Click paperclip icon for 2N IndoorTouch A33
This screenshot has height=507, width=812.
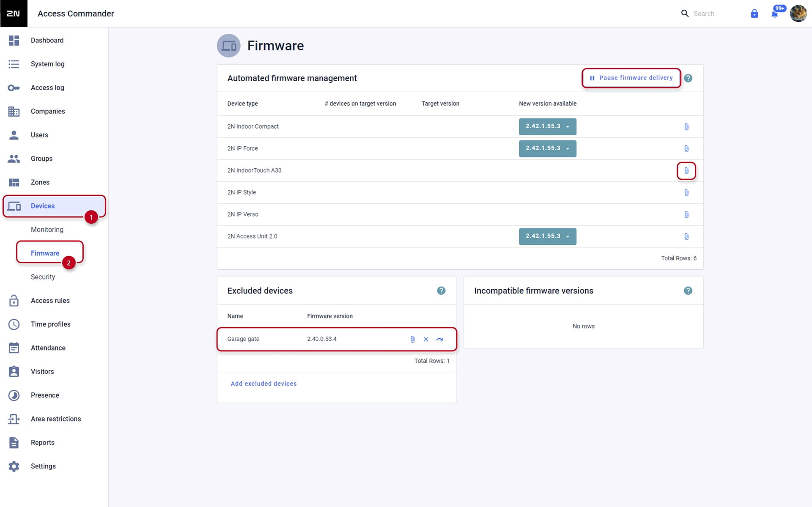click(x=686, y=171)
